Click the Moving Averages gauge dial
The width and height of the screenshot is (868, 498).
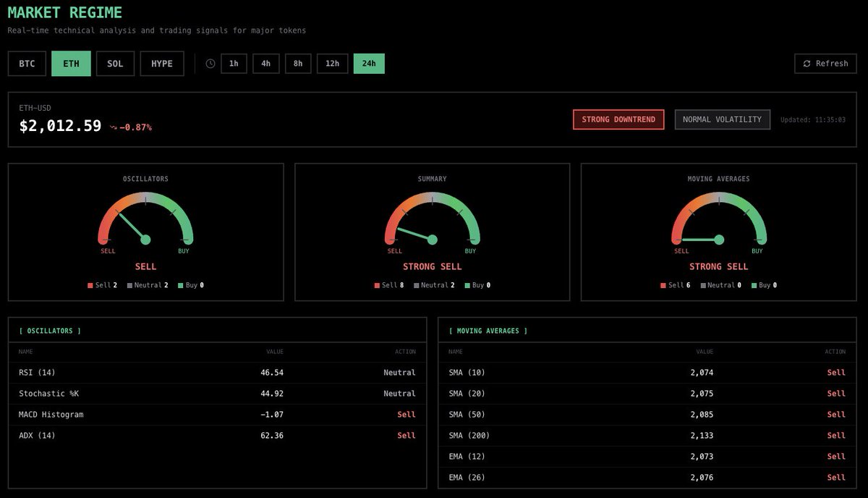[x=719, y=220]
